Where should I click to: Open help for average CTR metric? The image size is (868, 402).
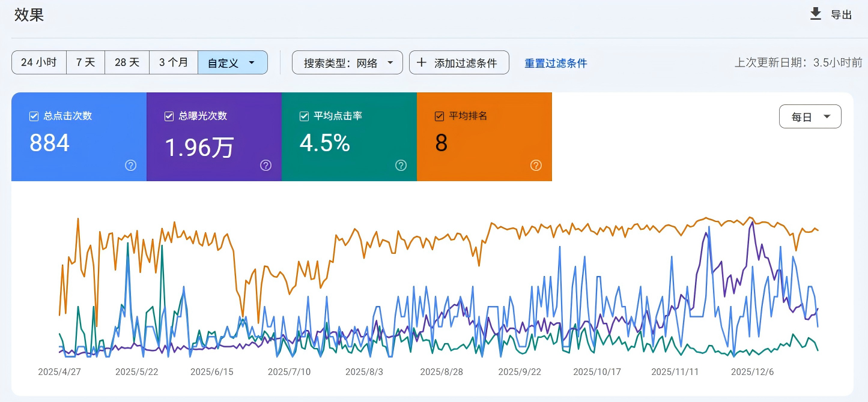click(x=401, y=166)
